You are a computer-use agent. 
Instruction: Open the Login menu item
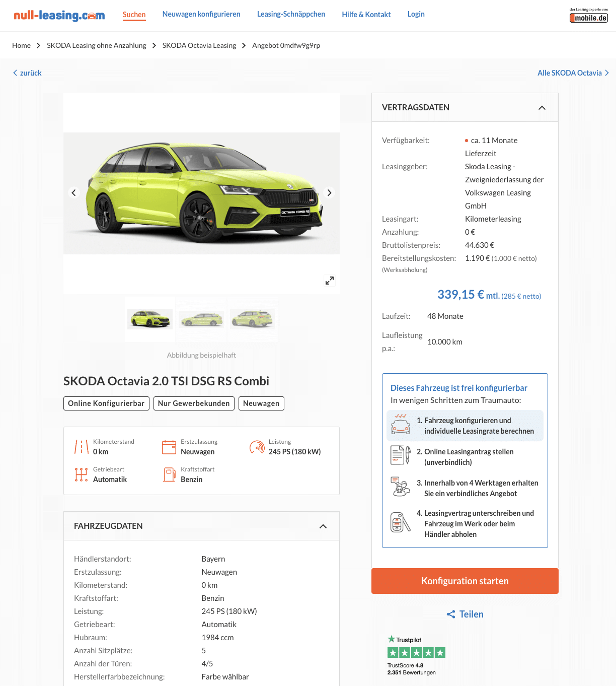[416, 14]
